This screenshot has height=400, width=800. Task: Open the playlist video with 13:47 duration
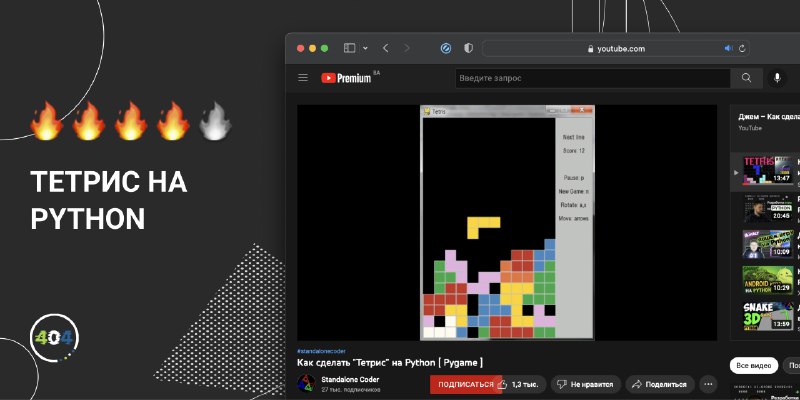pyautogui.click(x=768, y=170)
